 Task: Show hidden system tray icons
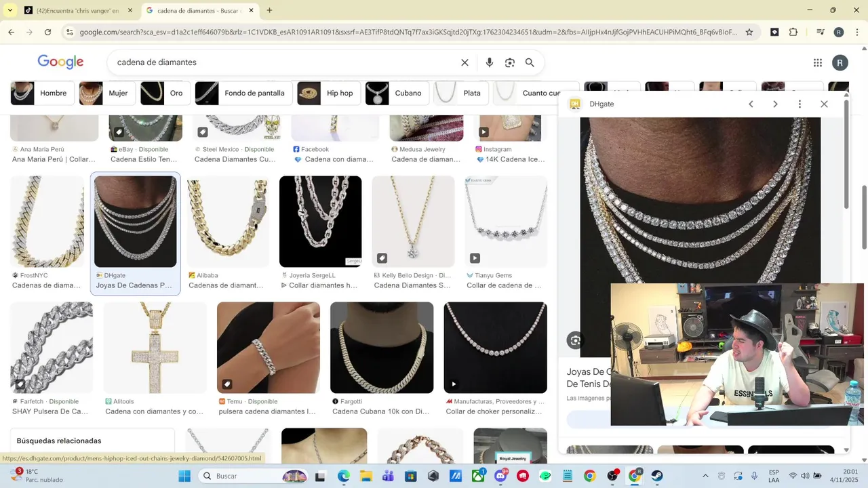click(x=705, y=476)
